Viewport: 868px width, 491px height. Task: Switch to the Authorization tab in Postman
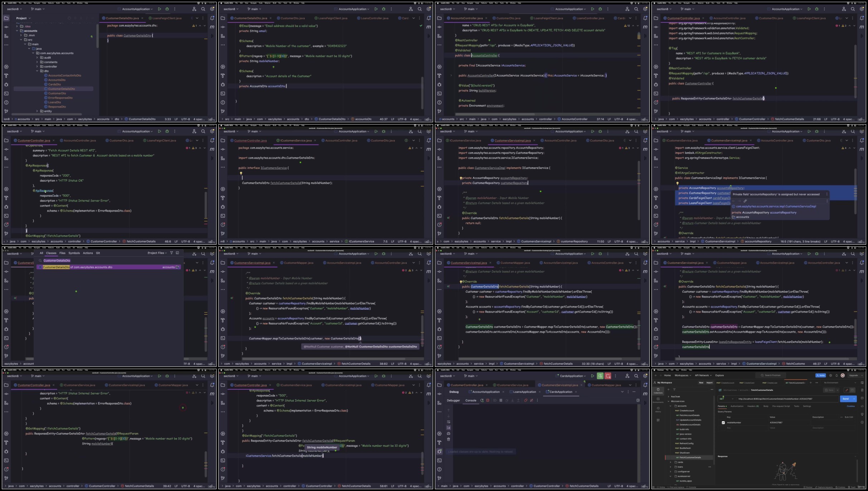tap(737, 406)
